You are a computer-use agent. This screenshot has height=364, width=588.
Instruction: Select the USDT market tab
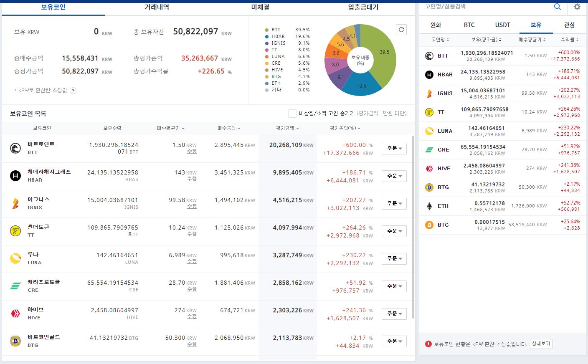[503, 25]
